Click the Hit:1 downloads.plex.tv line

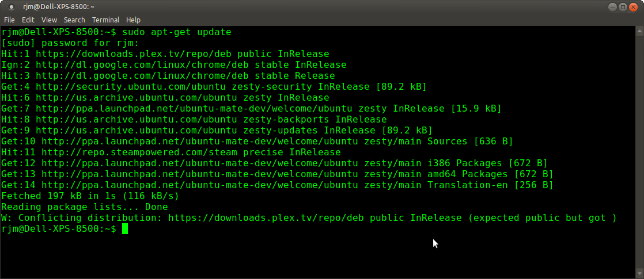[x=165, y=53]
